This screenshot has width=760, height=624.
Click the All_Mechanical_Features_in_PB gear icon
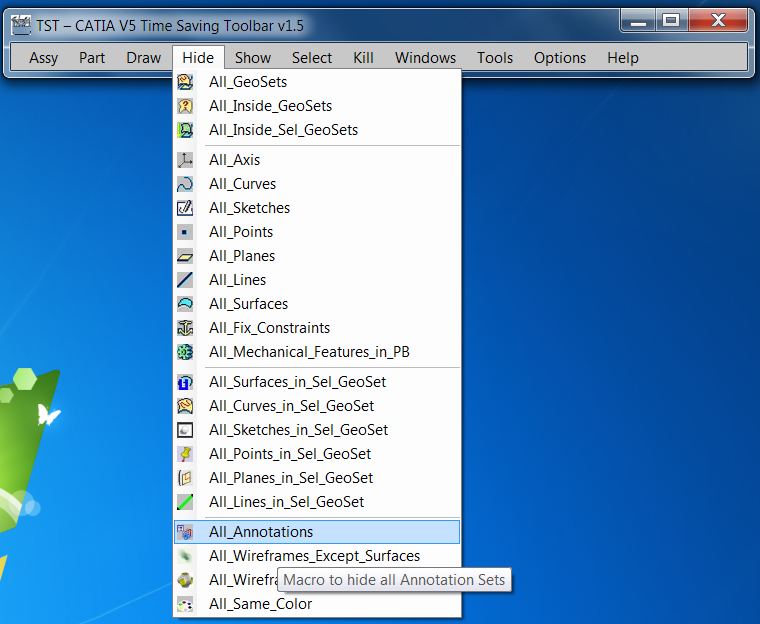185,352
